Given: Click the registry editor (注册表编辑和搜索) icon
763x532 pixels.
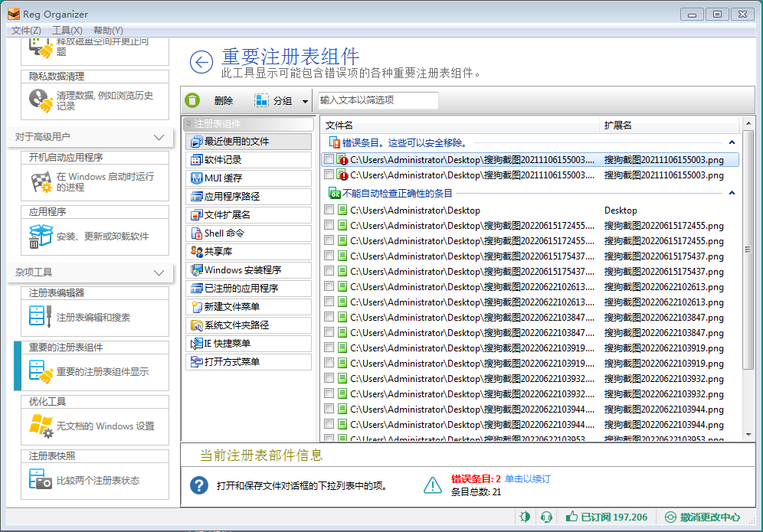Looking at the screenshot, I should 40,316.
